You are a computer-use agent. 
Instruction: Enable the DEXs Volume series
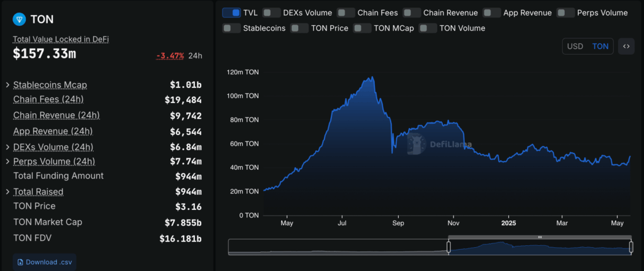[x=272, y=13]
